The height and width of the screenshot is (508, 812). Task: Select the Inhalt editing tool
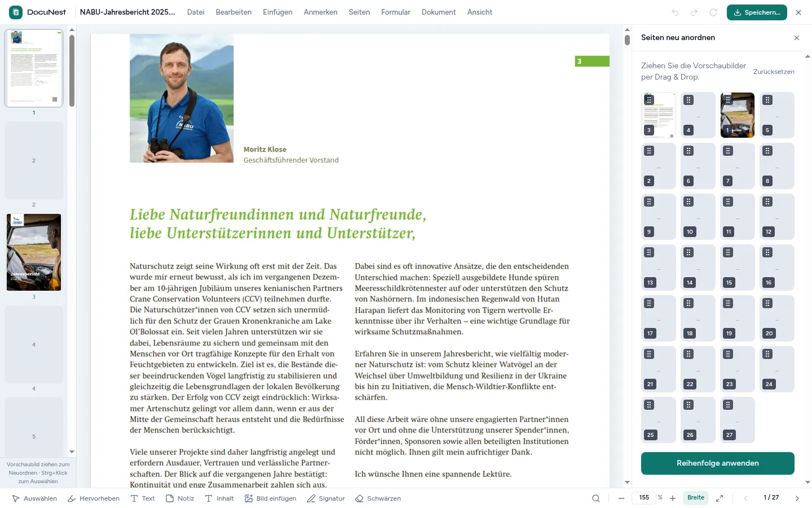click(x=219, y=498)
